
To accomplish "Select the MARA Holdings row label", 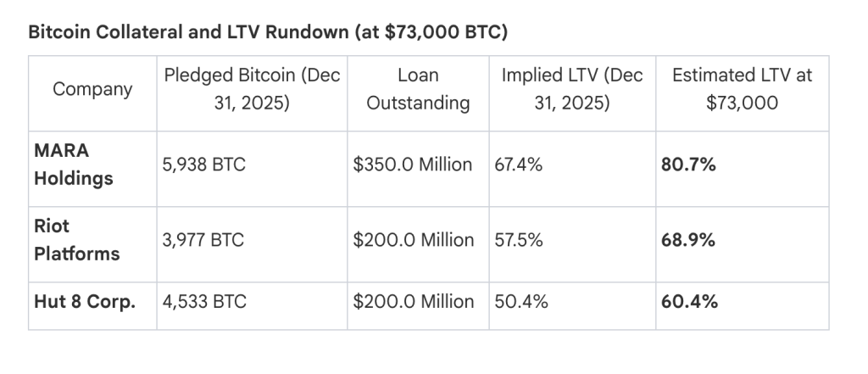I will click(x=74, y=165).
